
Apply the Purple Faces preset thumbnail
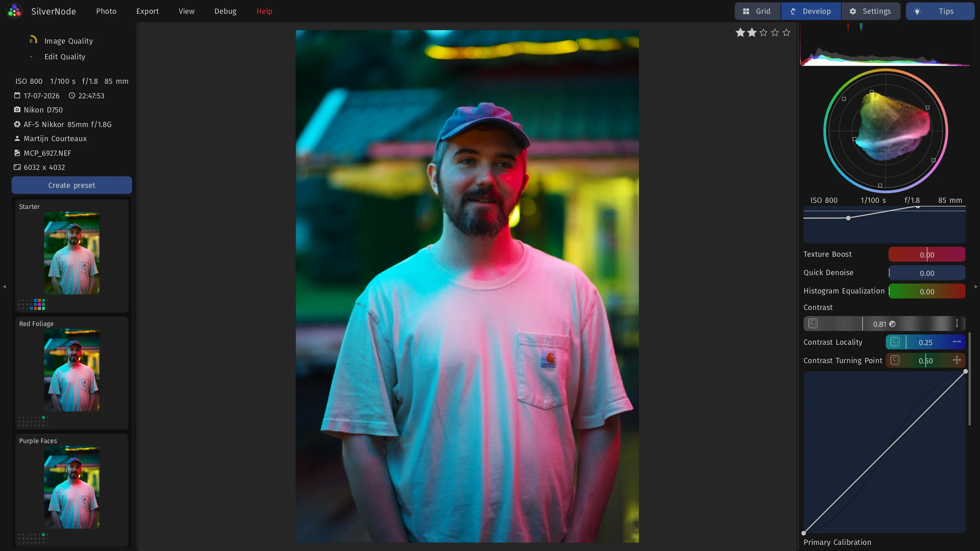[x=72, y=487]
